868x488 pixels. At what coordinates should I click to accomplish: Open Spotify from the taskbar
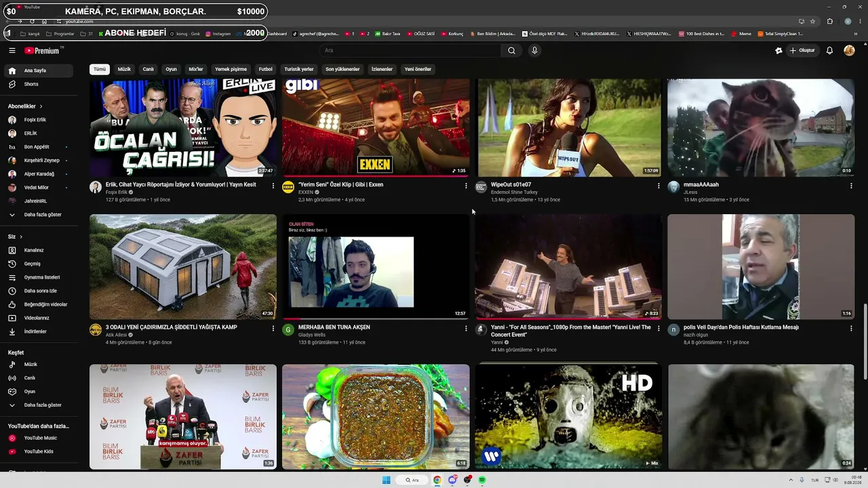pyautogui.click(x=482, y=480)
